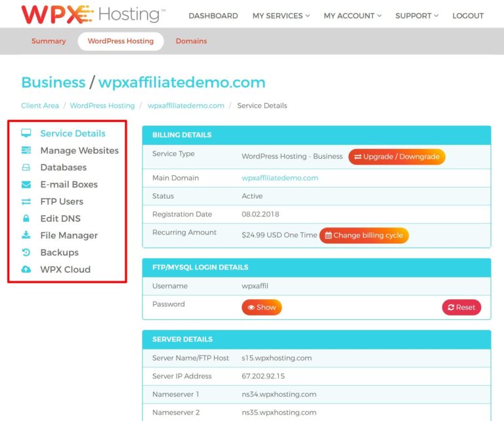Select the server IP address 67.202.92.15
Viewport: 504px width, 421px height.
263,376
